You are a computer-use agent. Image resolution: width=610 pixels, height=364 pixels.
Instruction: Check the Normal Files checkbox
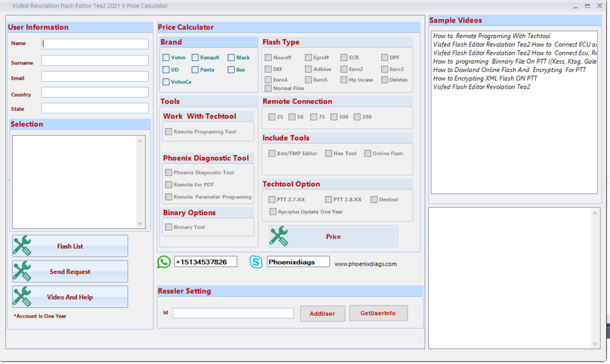(x=268, y=88)
